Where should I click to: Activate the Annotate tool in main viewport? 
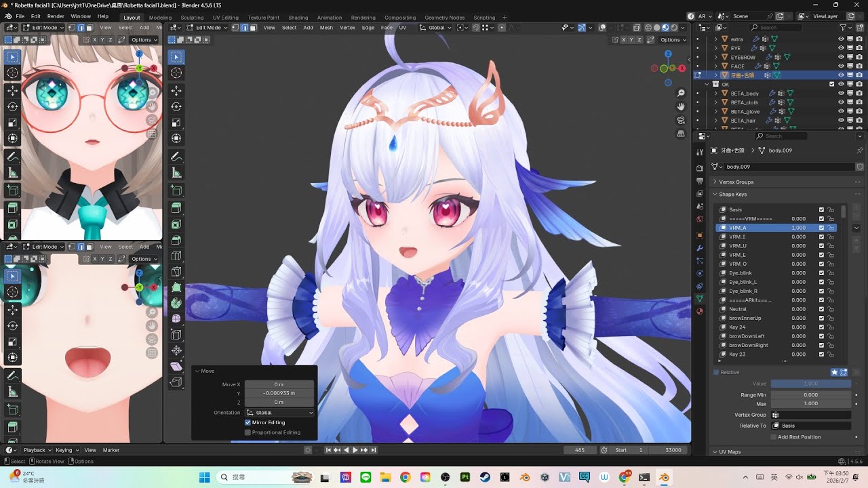point(176,157)
